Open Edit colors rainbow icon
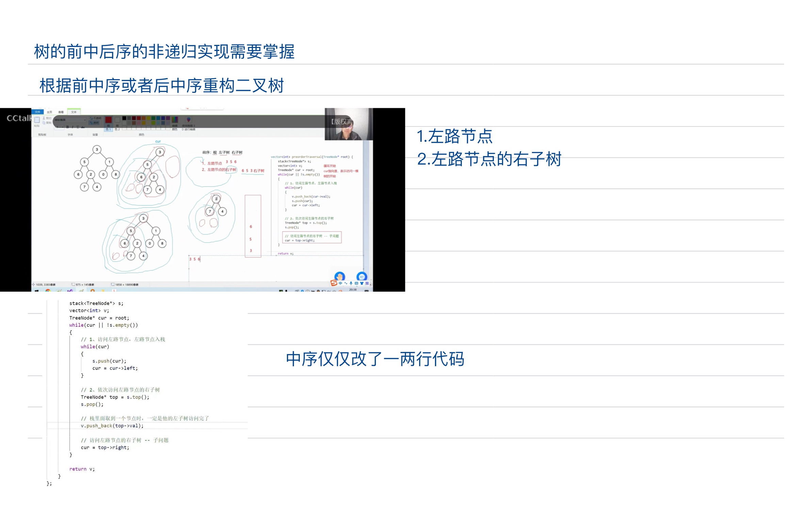This screenshot has width=812, height=507. pyautogui.click(x=175, y=120)
